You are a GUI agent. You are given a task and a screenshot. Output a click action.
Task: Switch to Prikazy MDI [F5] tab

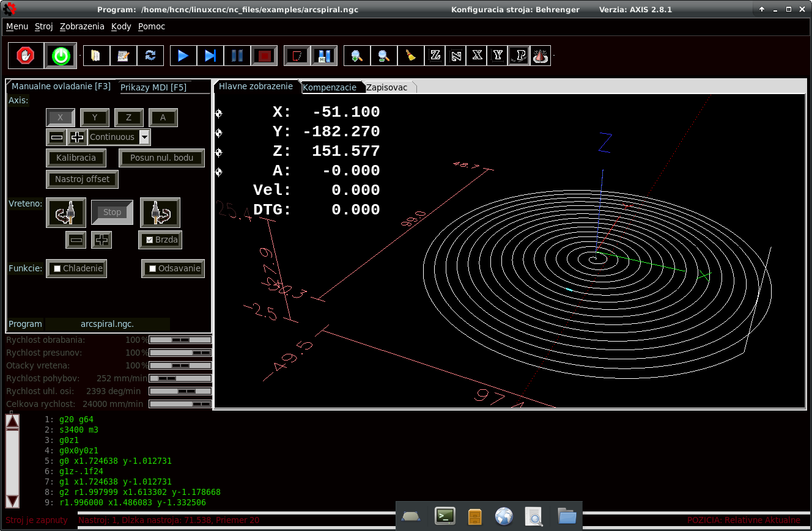point(153,87)
